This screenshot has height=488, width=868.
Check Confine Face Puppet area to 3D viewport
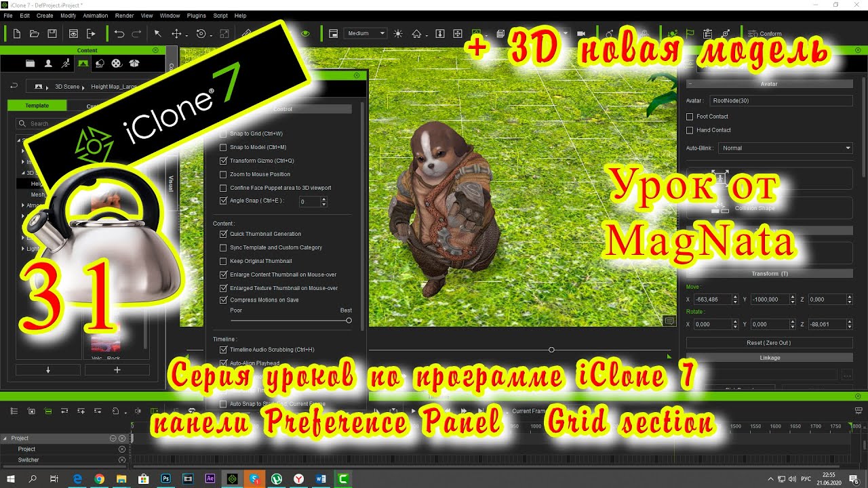(x=224, y=188)
